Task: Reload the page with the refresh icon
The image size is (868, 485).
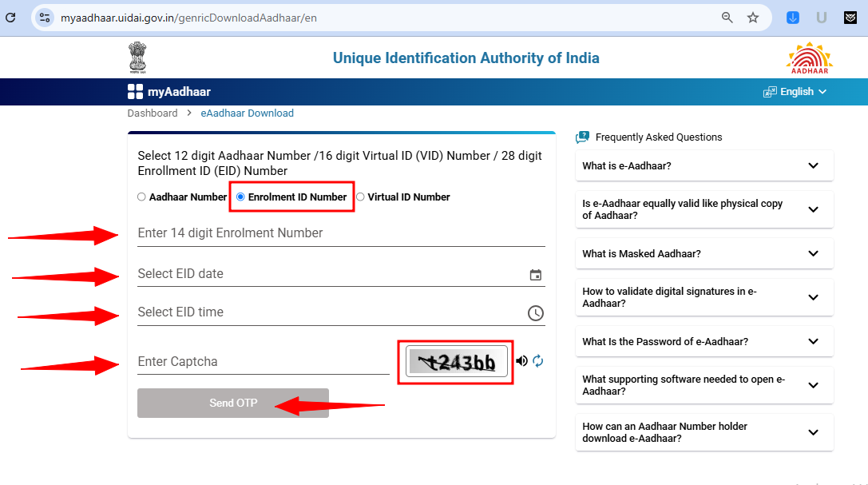Action: (x=10, y=18)
